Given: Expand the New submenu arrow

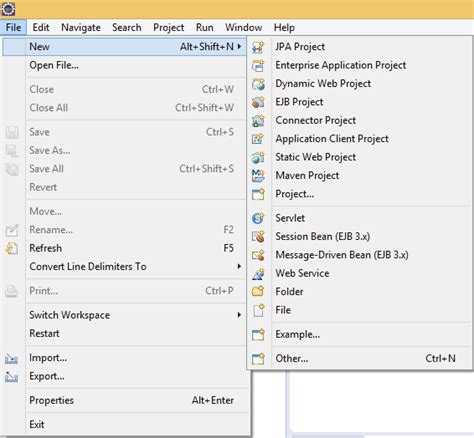Looking at the screenshot, I should click(239, 47).
